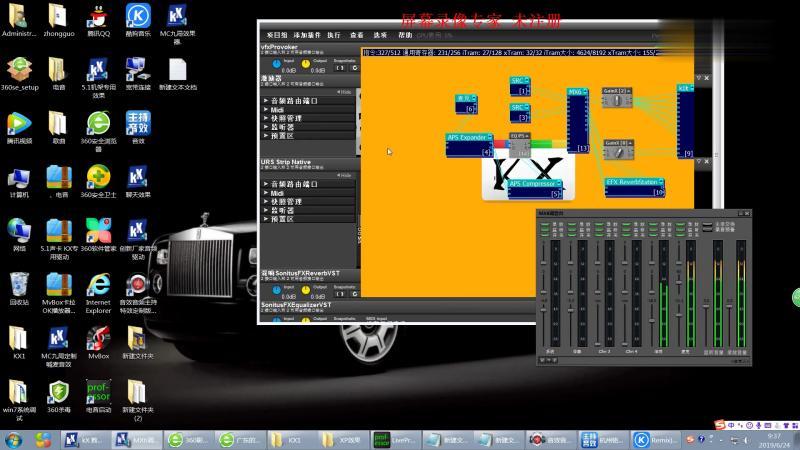This screenshot has width=800, height=450.
Task: Hide the 激励器 plugin section
Action: tap(344, 92)
